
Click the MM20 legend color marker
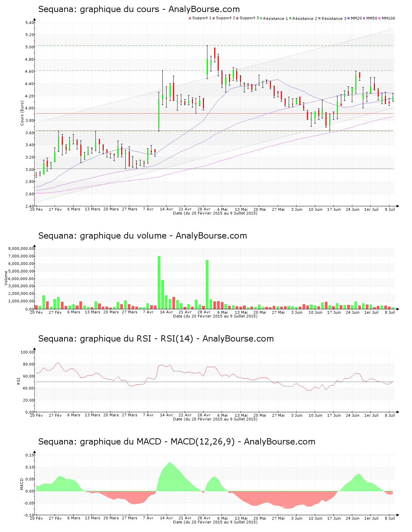coord(349,18)
